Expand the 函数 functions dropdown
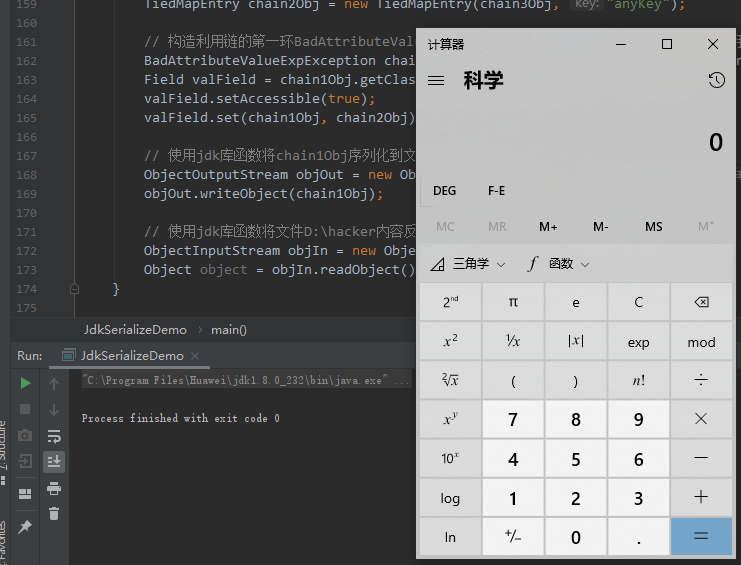Viewport: 741px width, 565px height. pos(559,264)
